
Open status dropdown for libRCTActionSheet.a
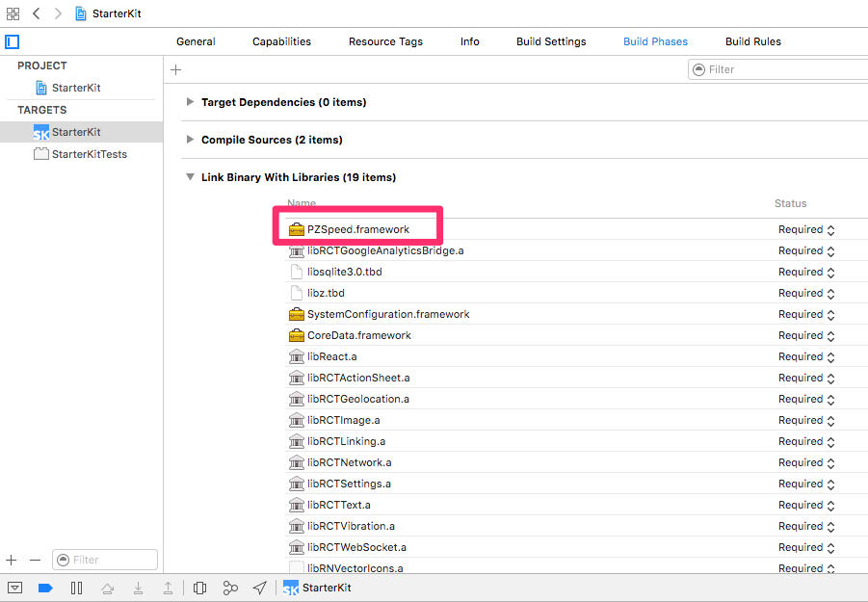click(x=806, y=378)
